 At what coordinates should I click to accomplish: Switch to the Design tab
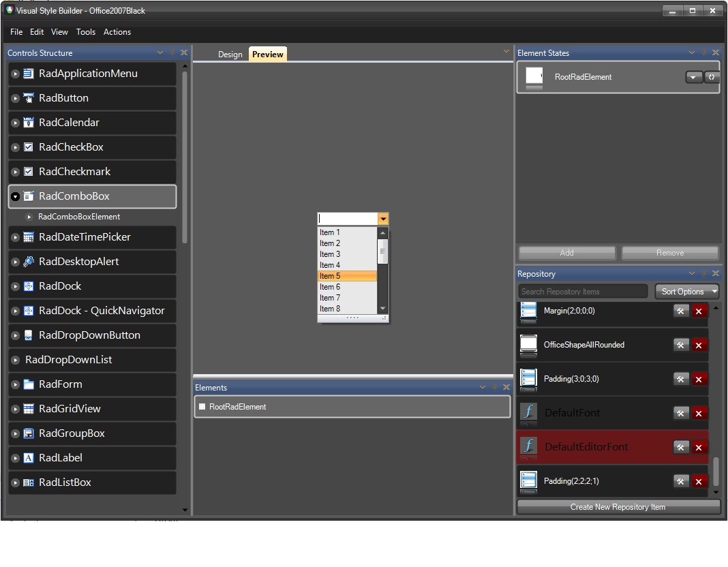230,55
